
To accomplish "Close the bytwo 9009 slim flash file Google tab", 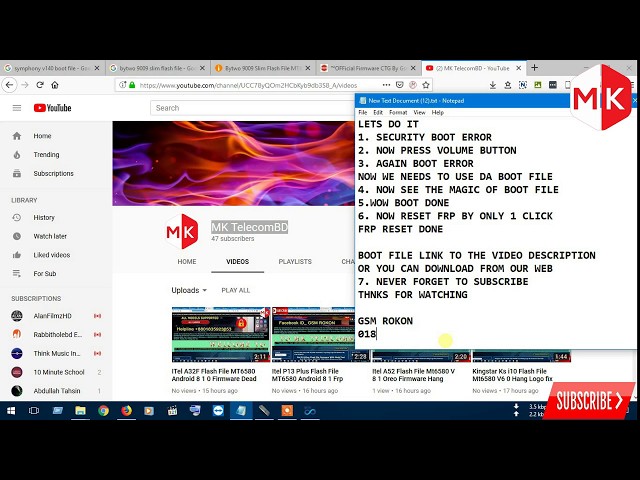I will pyautogui.click(x=202, y=68).
